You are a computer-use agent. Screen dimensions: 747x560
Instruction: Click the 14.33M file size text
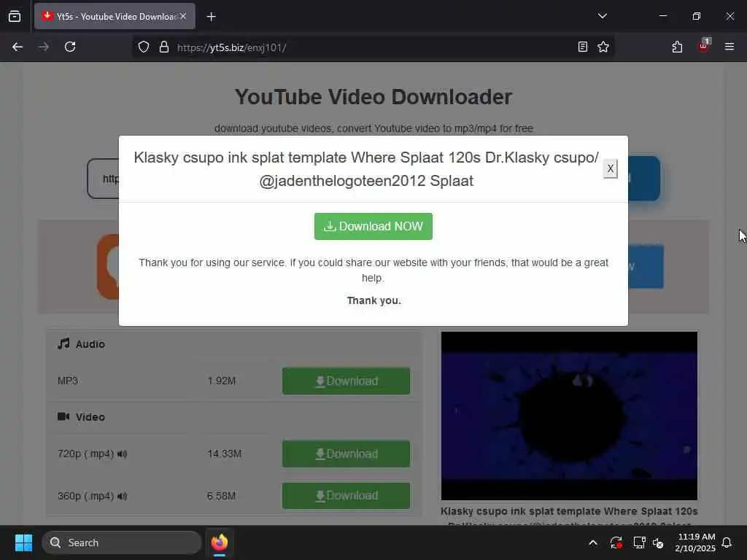(225, 454)
